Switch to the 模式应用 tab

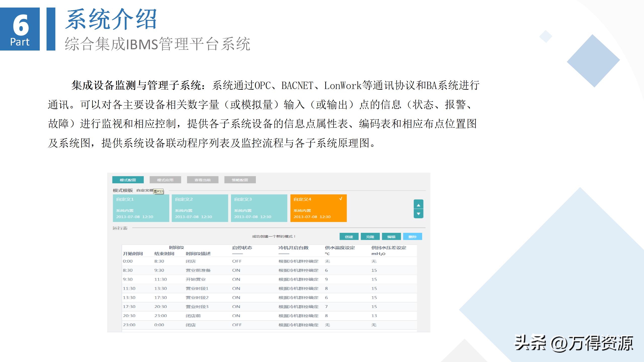166,179
